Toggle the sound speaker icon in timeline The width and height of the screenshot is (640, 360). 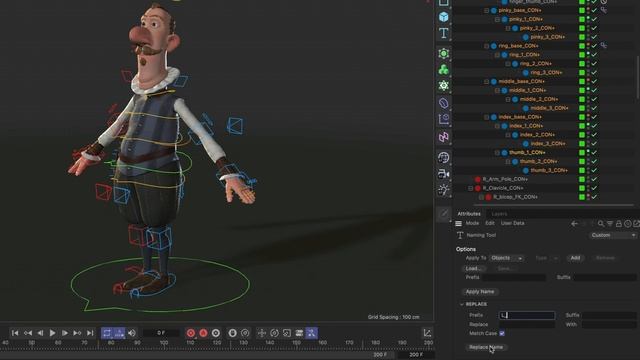pos(132,333)
